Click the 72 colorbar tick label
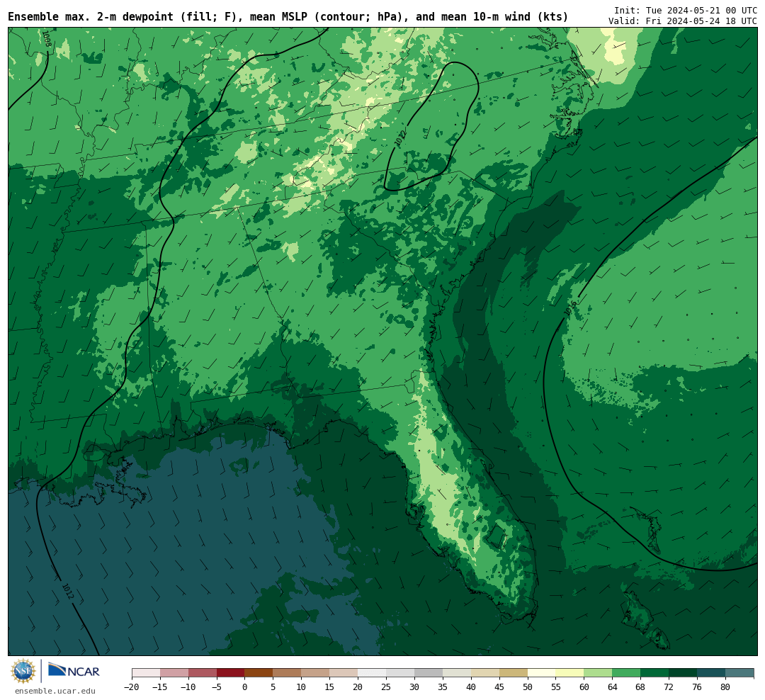Screen dimensions: 765x700 tap(669, 687)
